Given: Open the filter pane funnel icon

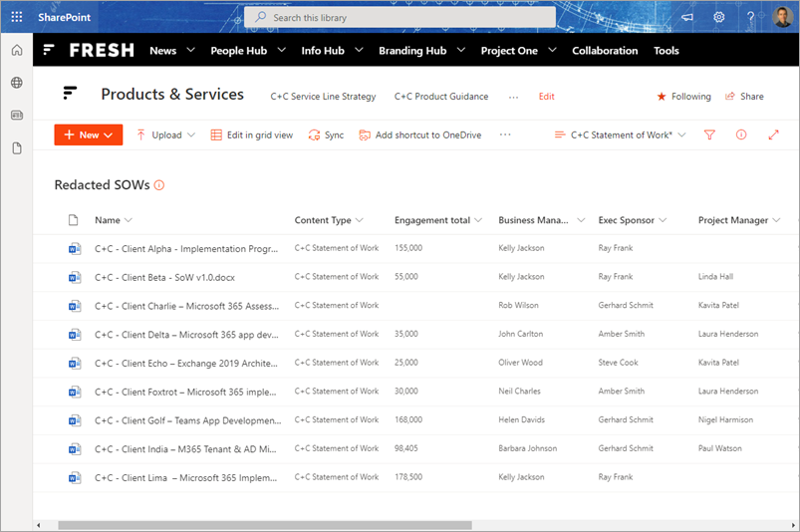Looking at the screenshot, I should click(x=709, y=134).
